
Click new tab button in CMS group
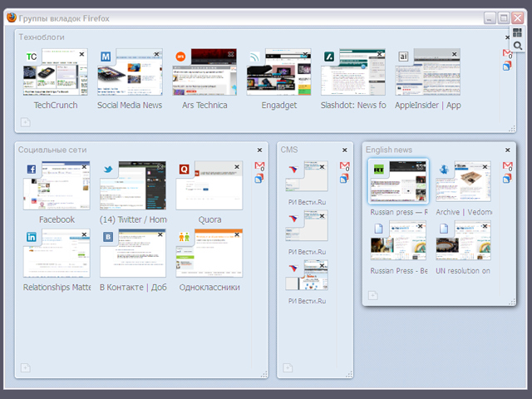point(287,367)
